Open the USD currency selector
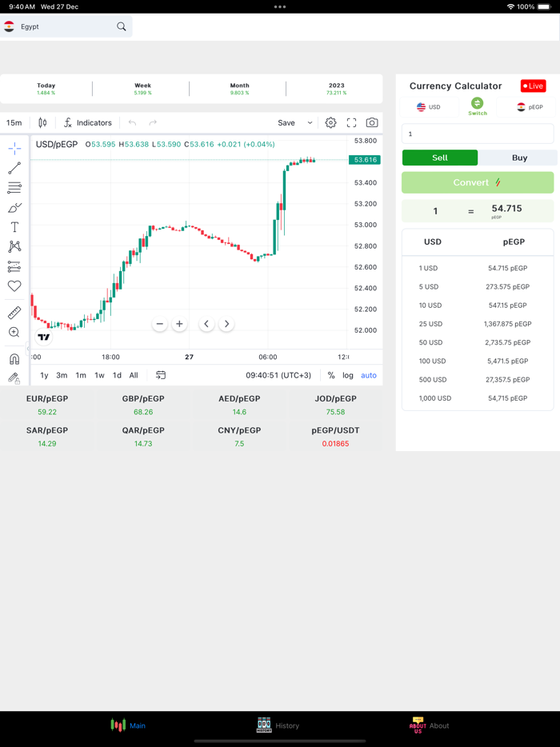 [429, 107]
